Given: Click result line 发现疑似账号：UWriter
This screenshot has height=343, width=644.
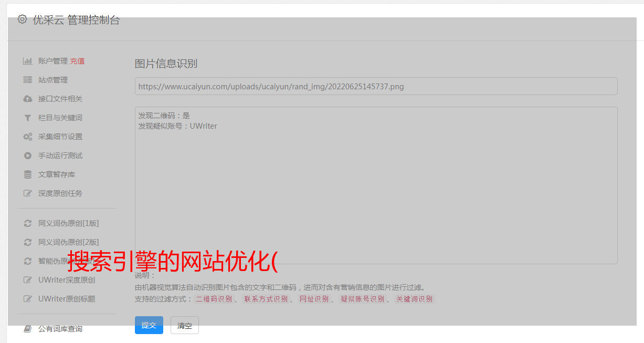Looking at the screenshot, I should [177, 126].
